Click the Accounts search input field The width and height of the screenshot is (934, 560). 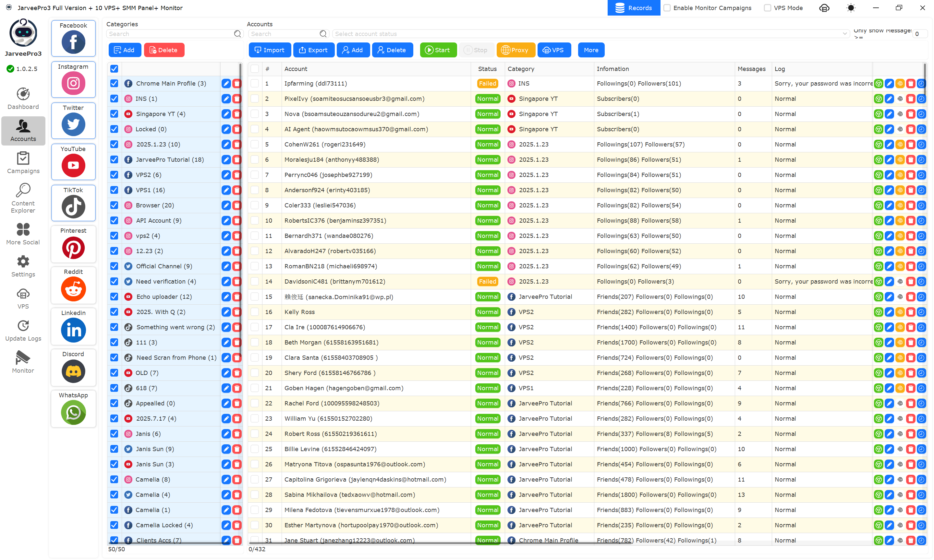pyautogui.click(x=284, y=34)
